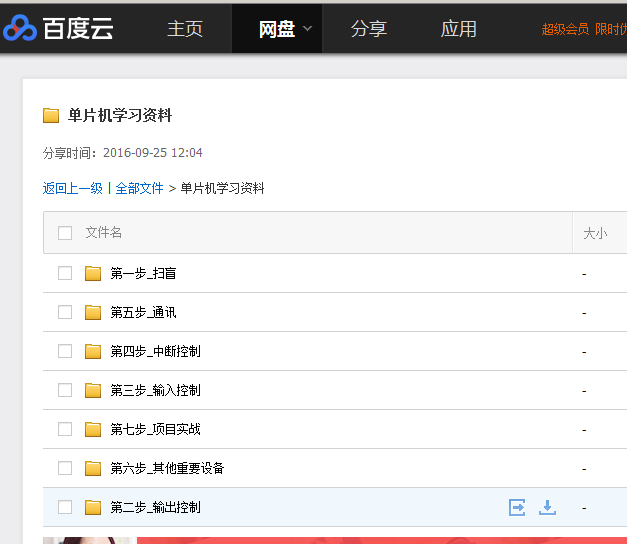Click folder icon for 第一步_扫盲

coord(93,274)
